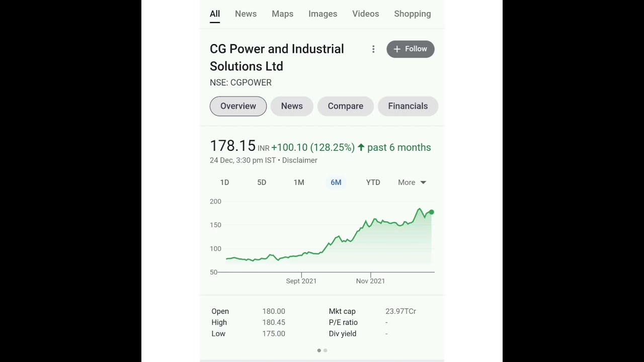
Task: Expand the More time range dropdown
Action: click(412, 183)
